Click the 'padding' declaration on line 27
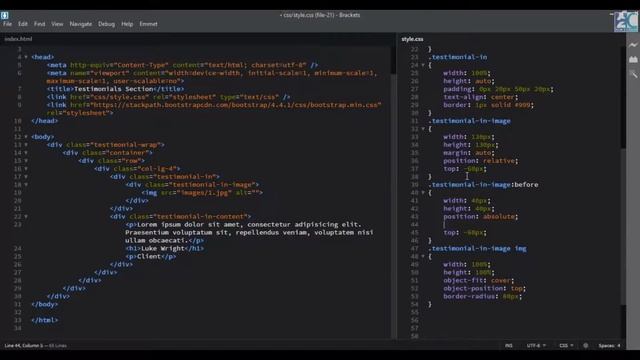Image resolution: width=640 pixels, height=360 pixels. [498, 89]
